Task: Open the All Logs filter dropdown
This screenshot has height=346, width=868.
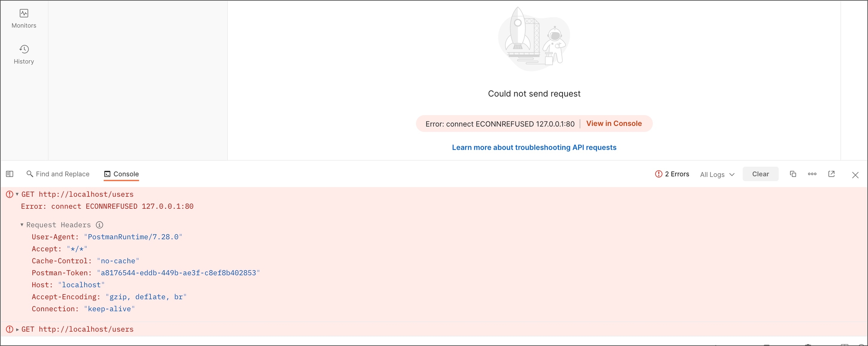Action: coord(717,175)
